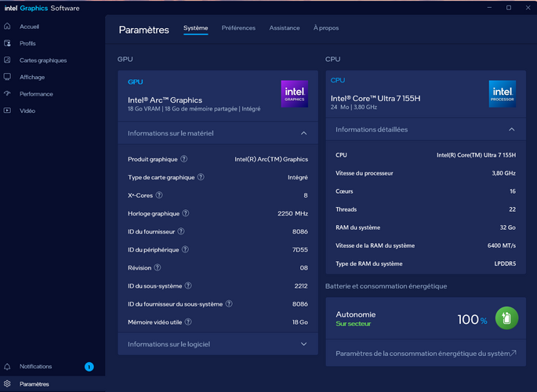Viewport: 537px width, 392px height.
Task: Click the Paramètres gear icon
Action: point(7,384)
